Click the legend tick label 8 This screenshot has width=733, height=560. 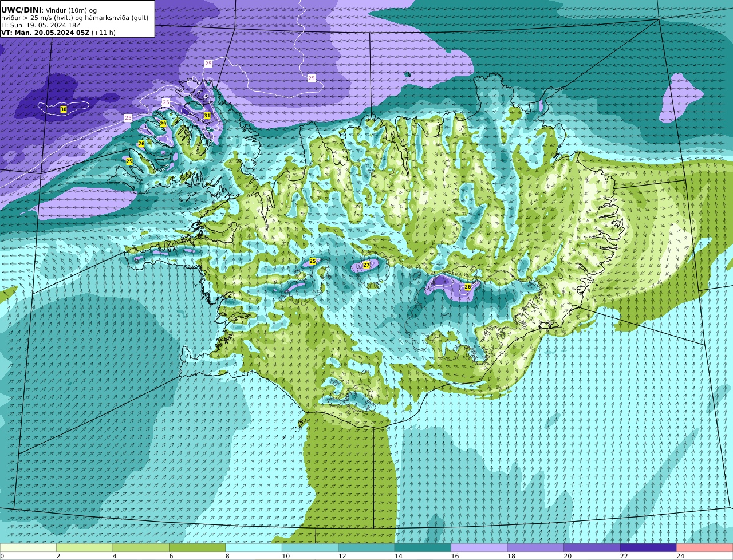(227, 556)
